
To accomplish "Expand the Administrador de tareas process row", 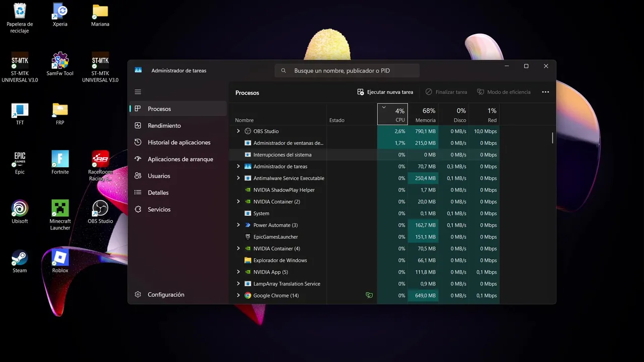I will [x=238, y=166].
